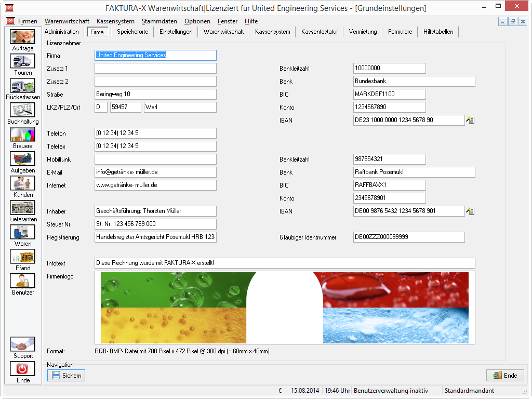Click the Ende button at bottom right
This screenshot has width=532, height=399.
tap(505, 375)
